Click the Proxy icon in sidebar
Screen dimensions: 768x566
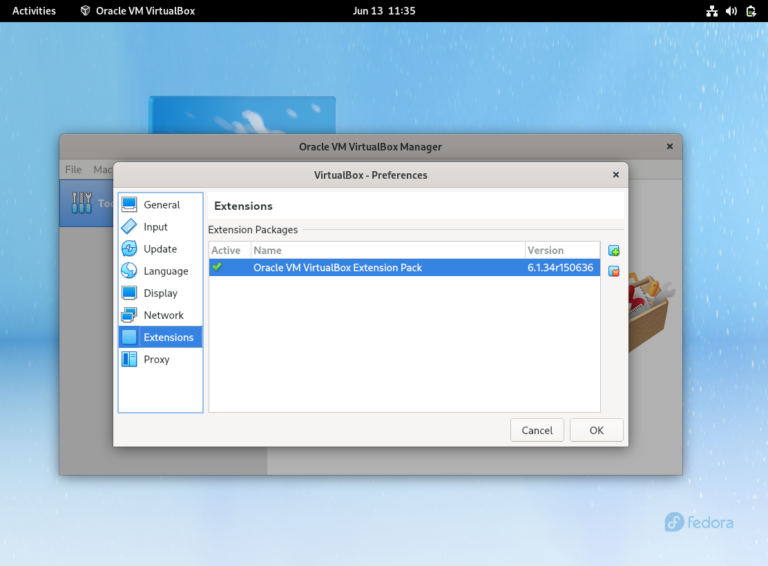[129, 359]
